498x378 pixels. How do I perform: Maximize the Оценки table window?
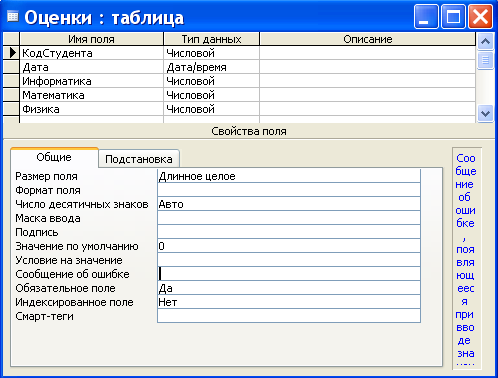tap(453, 16)
